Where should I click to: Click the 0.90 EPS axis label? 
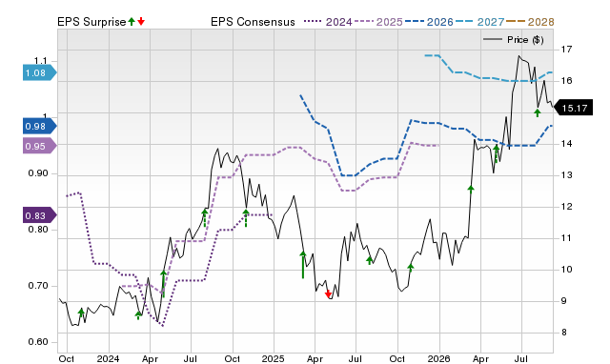(x=38, y=173)
